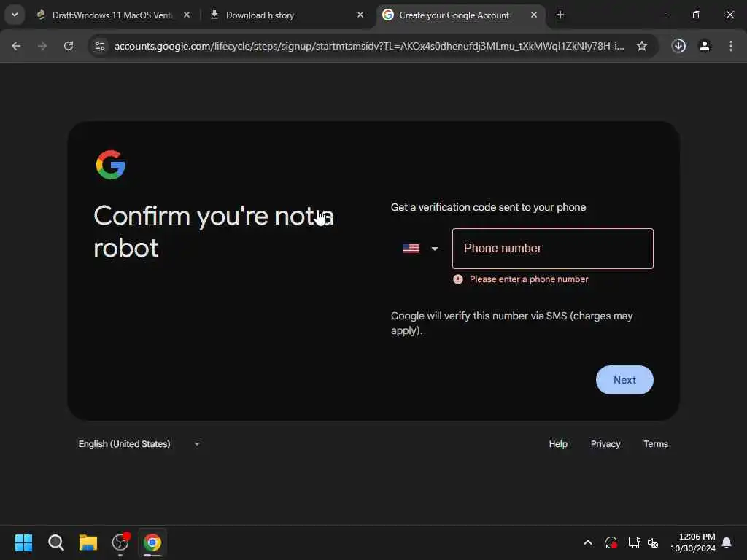Focus the accounts.google.com address bar
This screenshot has height=560, width=747.
tap(369, 46)
